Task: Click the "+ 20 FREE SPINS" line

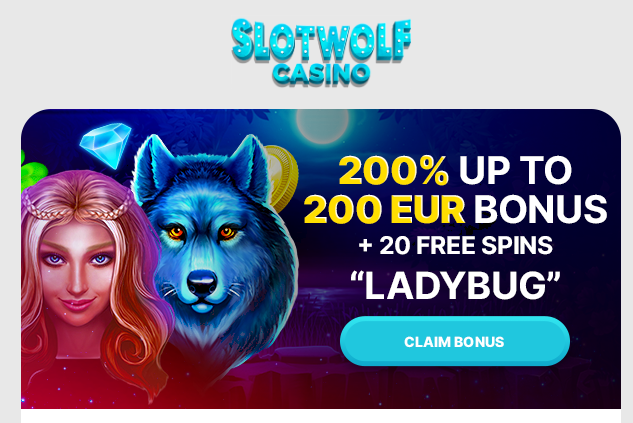Action: [x=455, y=245]
